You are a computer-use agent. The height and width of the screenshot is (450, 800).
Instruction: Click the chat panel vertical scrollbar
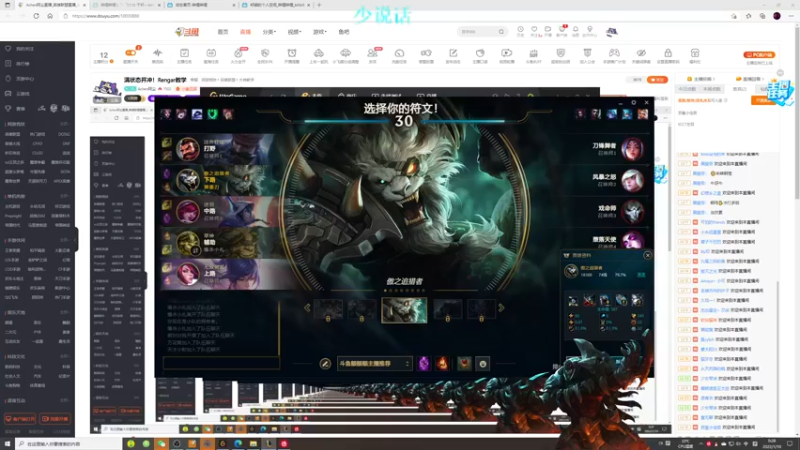[x=778, y=357]
